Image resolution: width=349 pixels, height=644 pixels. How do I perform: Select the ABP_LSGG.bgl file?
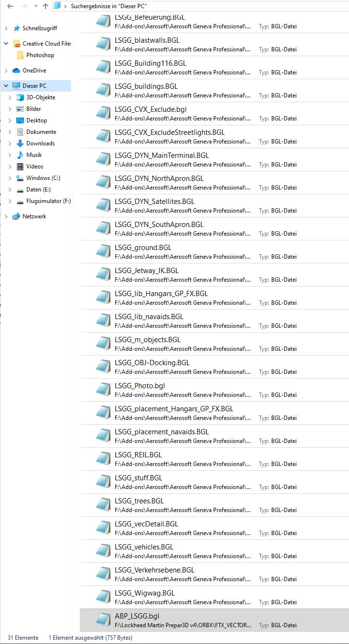(137, 616)
